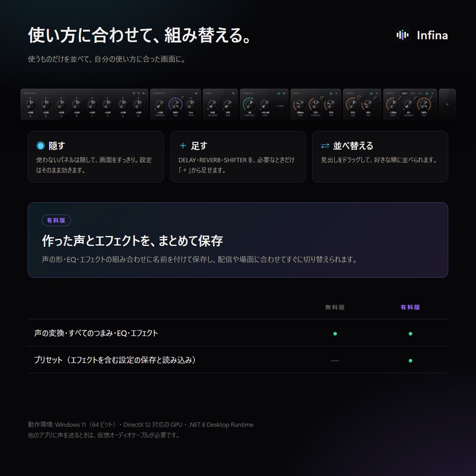Click the 並べ替える card heading
Viewport: 476px width, 476px height.
(x=353, y=146)
